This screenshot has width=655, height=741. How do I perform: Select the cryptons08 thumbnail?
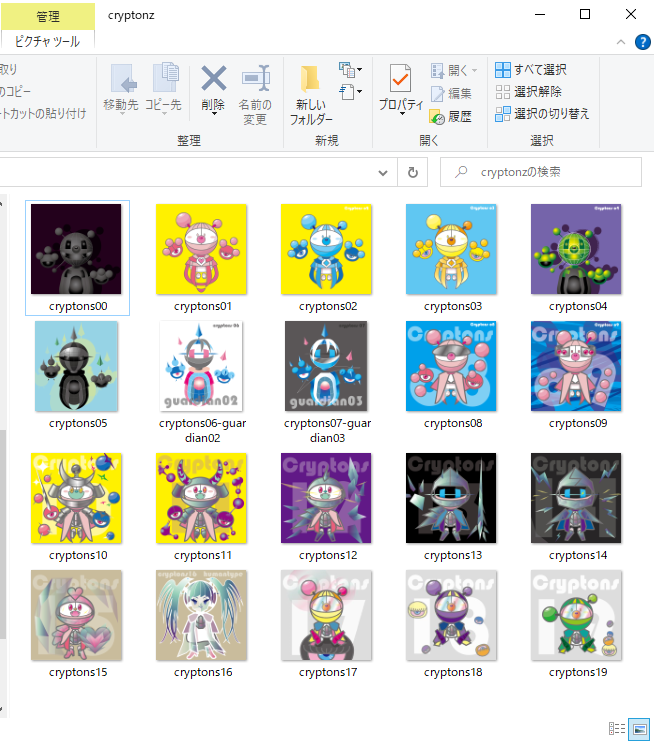point(451,366)
